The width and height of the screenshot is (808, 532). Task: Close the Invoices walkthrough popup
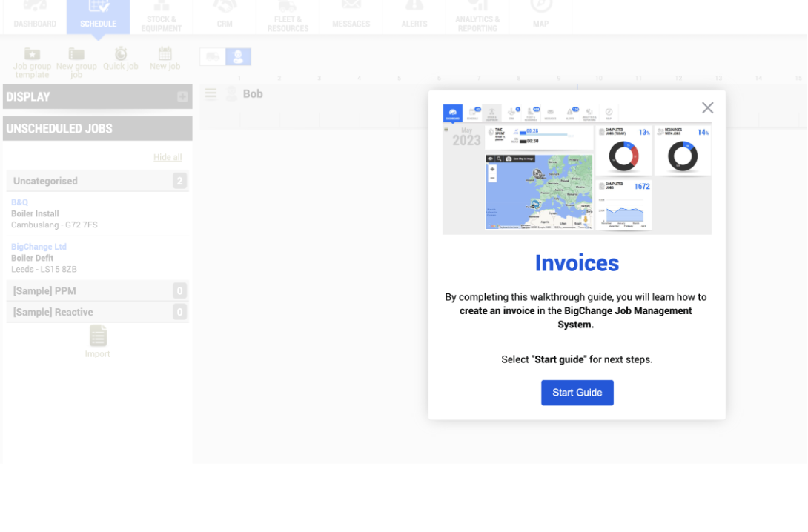pos(707,107)
